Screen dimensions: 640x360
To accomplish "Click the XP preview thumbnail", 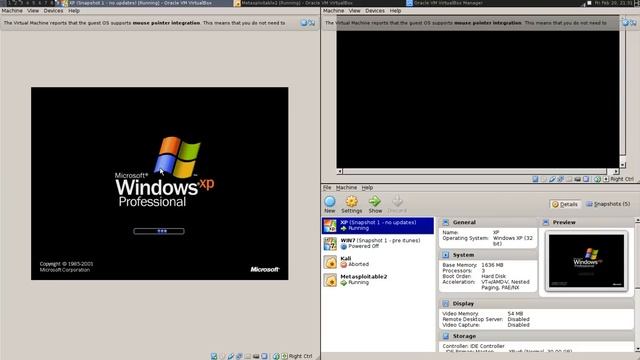I will pos(586,261).
